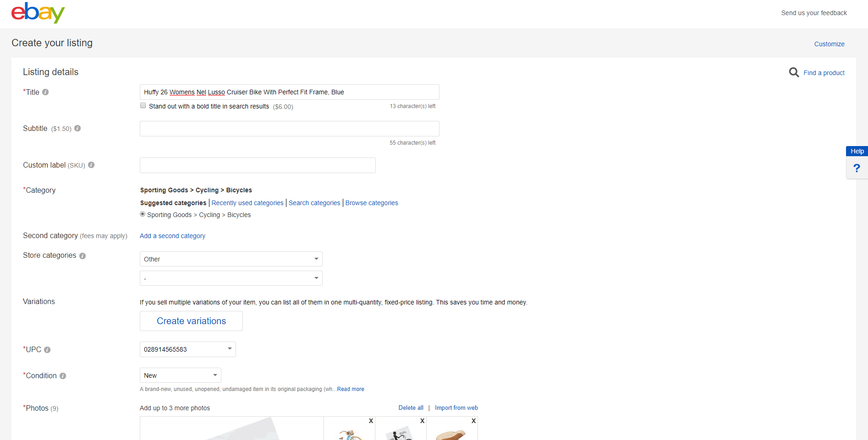Switch to Browse categories tab
This screenshot has height=440, width=868.
tap(372, 203)
